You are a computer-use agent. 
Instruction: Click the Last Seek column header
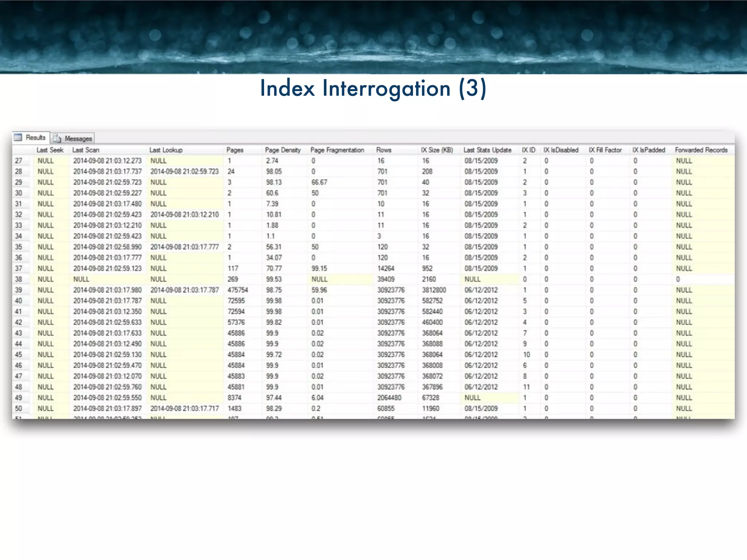[50, 150]
